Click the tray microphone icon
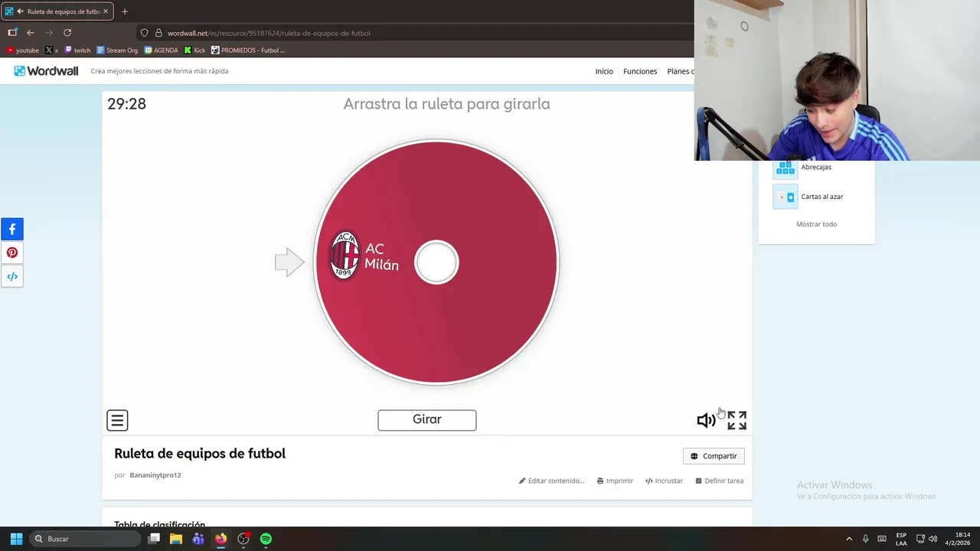The image size is (980, 551). point(865,539)
